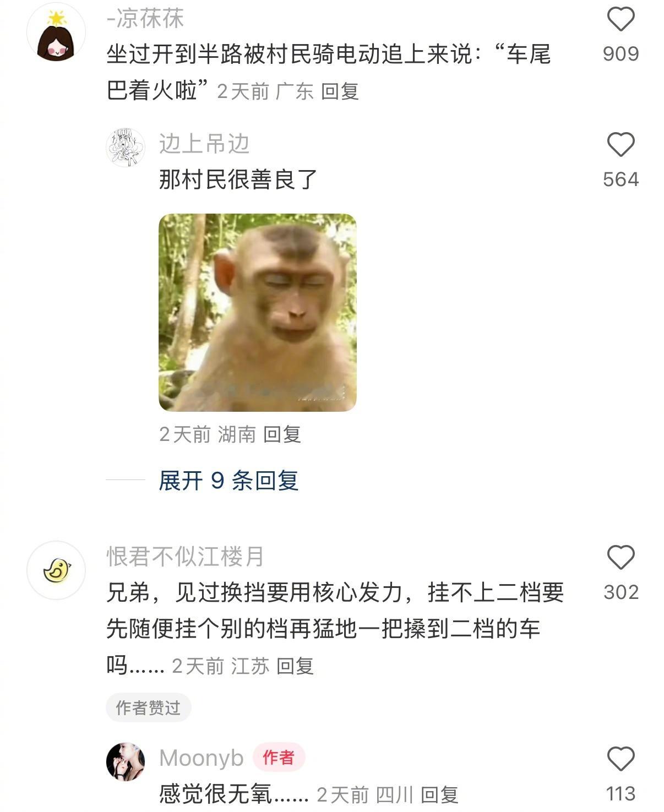Open username -凉莯莯
This screenshot has width=664, height=812.
[x=145, y=19]
